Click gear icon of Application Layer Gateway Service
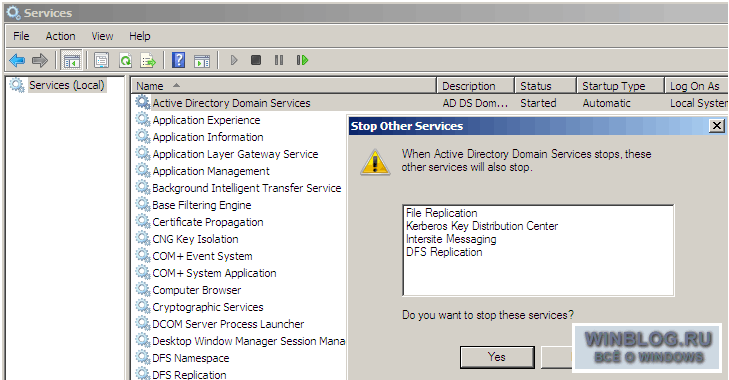 click(143, 153)
